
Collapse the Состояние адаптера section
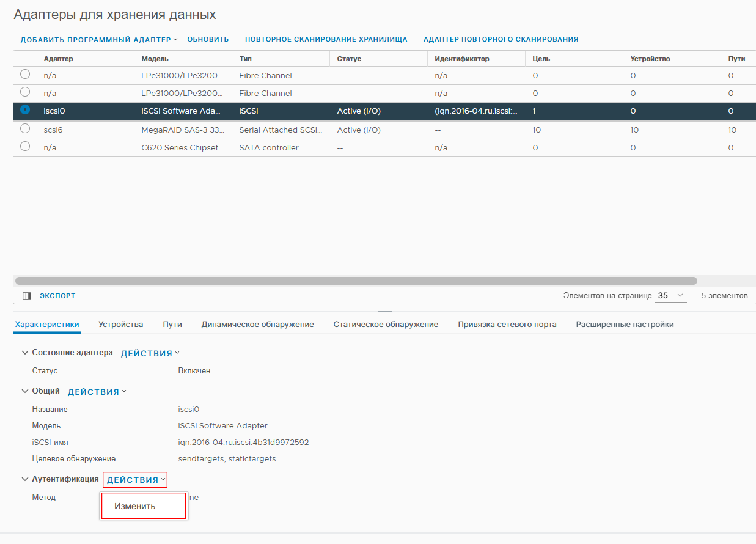pyautogui.click(x=25, y=353)
